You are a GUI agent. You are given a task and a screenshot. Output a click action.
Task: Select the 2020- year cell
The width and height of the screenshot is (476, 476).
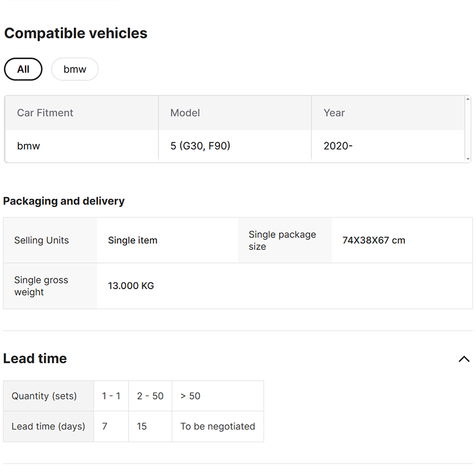pyautogui.click(x=338, y=146)
